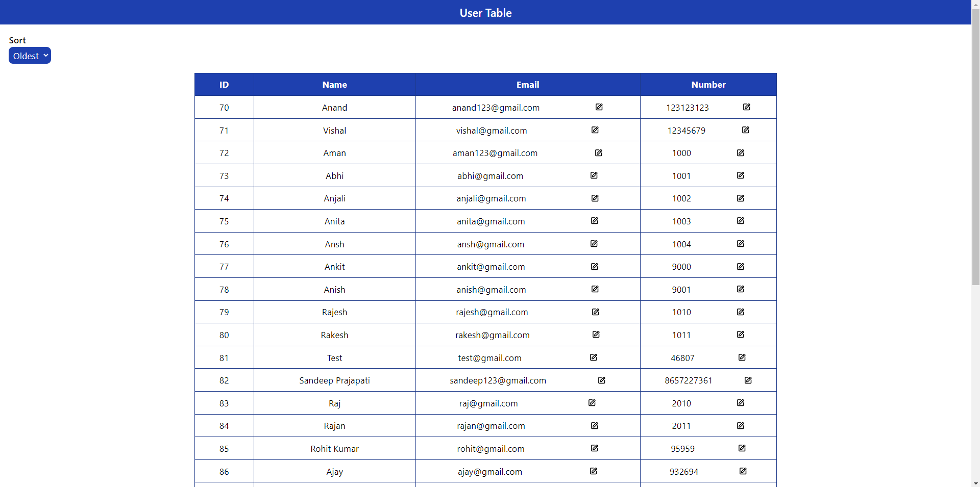The image size is (980, 487).
Task: Edit number 1004 pencil icon
Action: [x=741, y=244]
